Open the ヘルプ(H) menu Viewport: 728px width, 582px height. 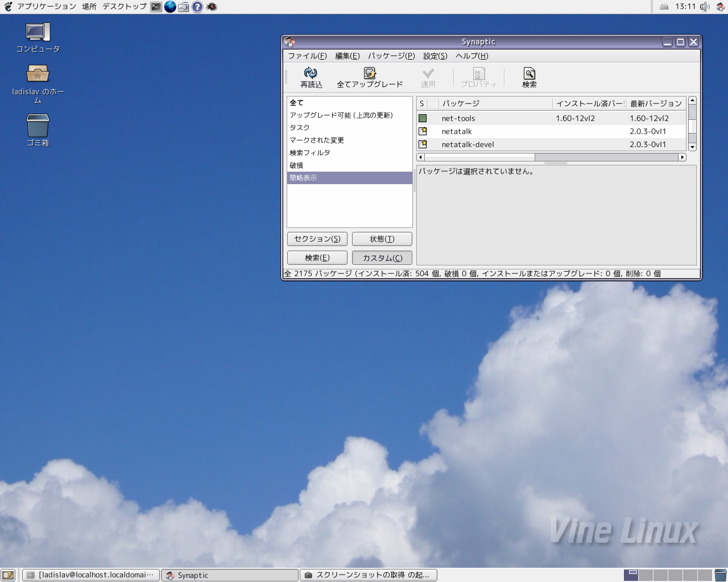(472, 56)
